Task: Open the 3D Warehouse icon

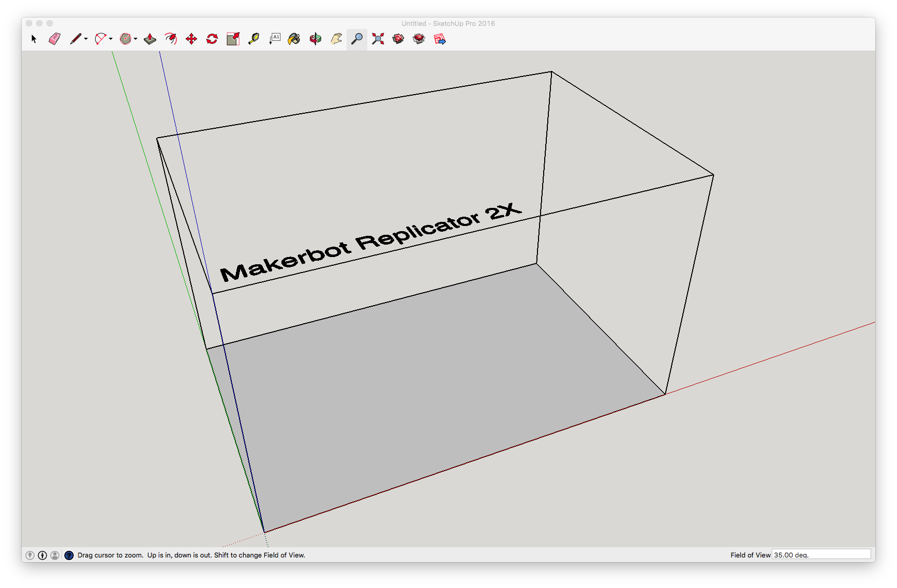Action: [398, 39]
